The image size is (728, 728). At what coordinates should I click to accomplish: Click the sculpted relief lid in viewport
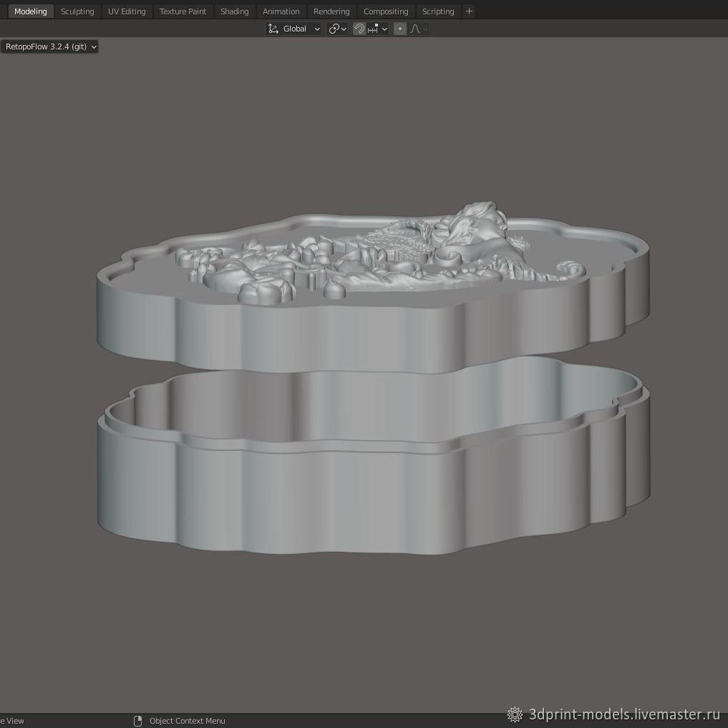(x=373, y=288)
